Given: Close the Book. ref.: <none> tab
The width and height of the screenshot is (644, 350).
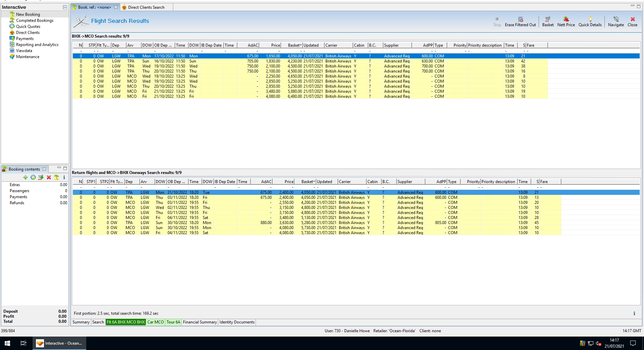Looking at the screenshot, I should pyautogui.click(x=116, y=7).
